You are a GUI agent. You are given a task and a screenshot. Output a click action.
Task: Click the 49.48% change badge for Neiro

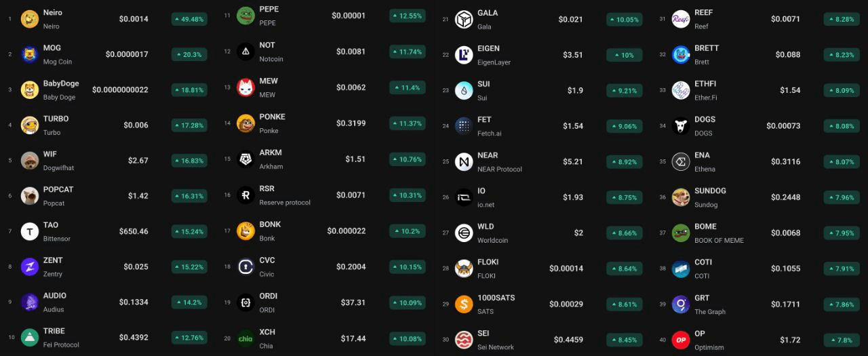coord(189,19)
